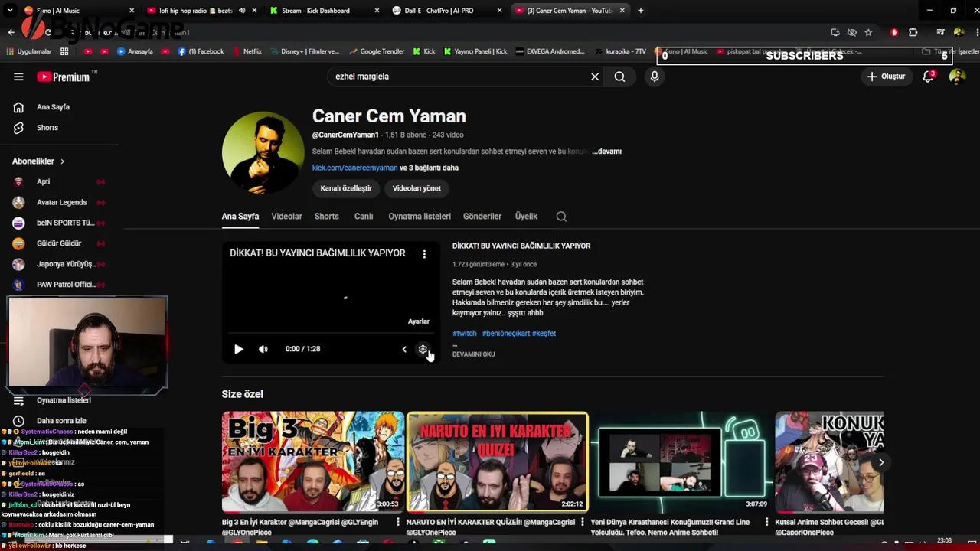This screenshot has height=551, width=980.
Task: Open the Google Trendler bookmark
Action: click(x=376, y=51)
